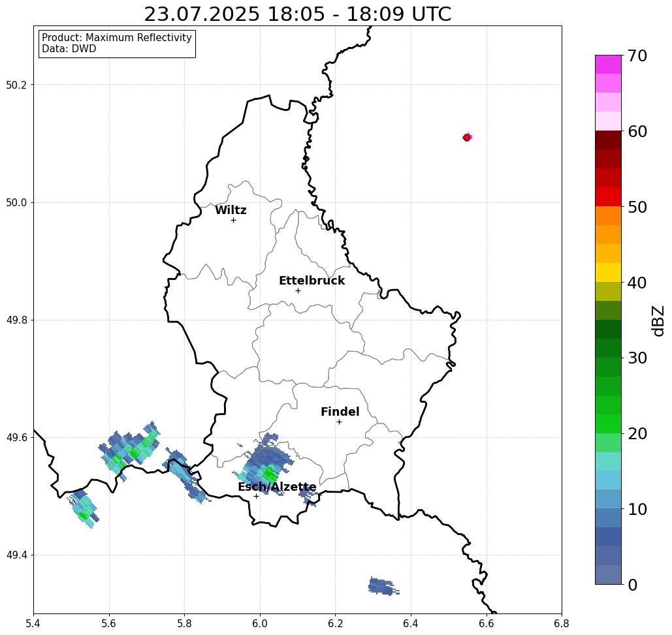Image resolution: width=672 pixels, height=635 pixels.
Task: Click the plot title date and time
Action: [x=297, y=14]
